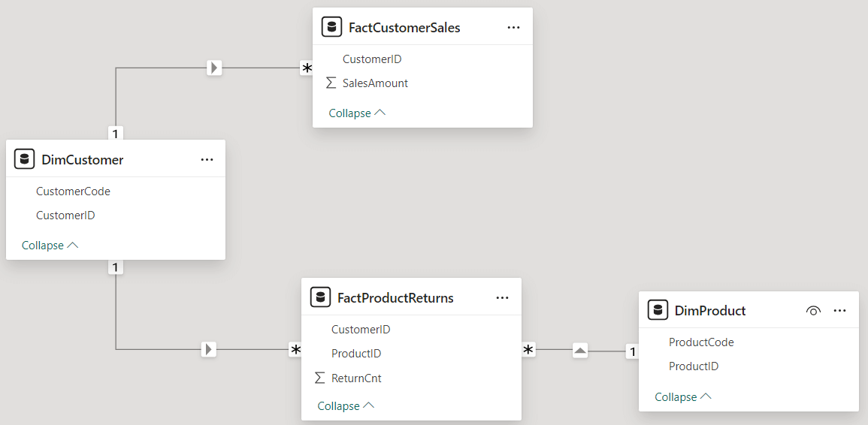Select ProductID field in FactProductReturns
868x425 pixels.
[356, 354]
